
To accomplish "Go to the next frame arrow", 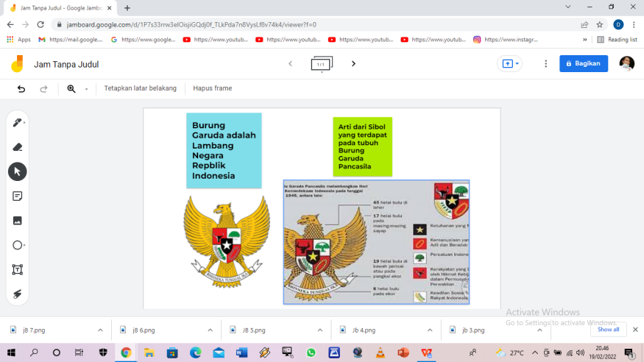I will (353, 64).
